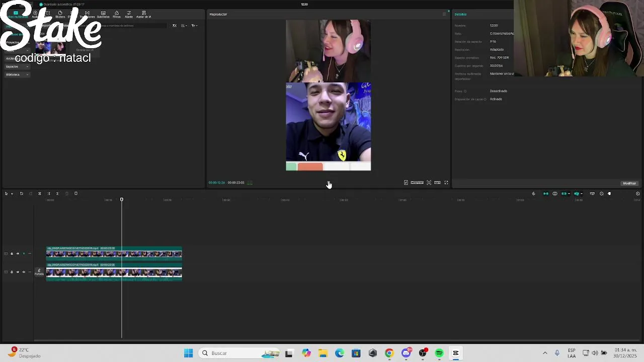Start voiceover recording with microphone icon
The height and width of the screenshot is (362, 644).
point(534,194)
